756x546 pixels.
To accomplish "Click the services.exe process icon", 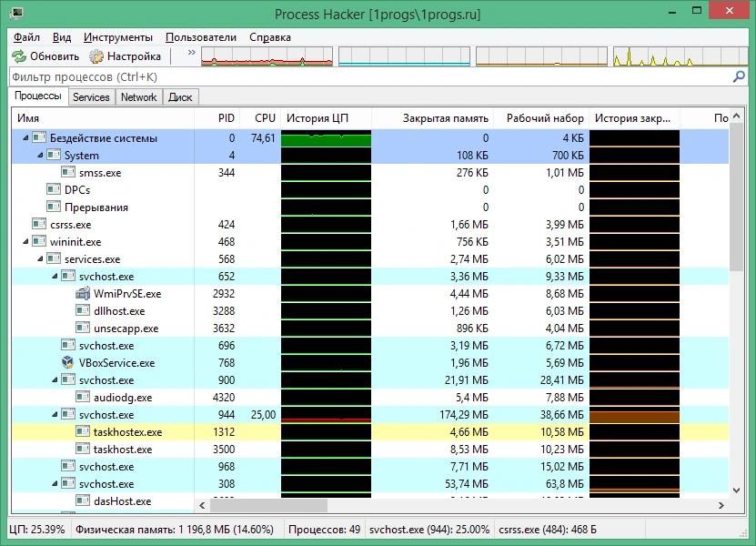I will 54,259.
